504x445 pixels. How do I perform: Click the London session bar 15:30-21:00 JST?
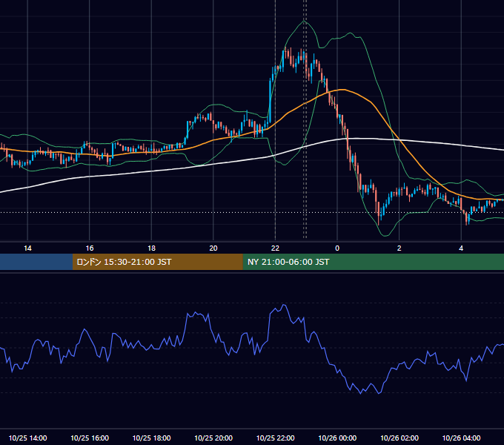(157, 262)
